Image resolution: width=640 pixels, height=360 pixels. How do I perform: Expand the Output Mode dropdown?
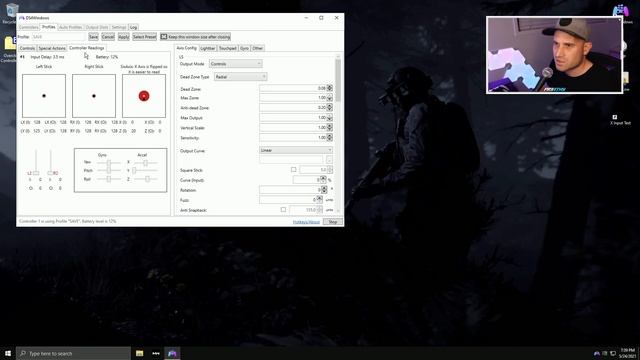(236, 64)
